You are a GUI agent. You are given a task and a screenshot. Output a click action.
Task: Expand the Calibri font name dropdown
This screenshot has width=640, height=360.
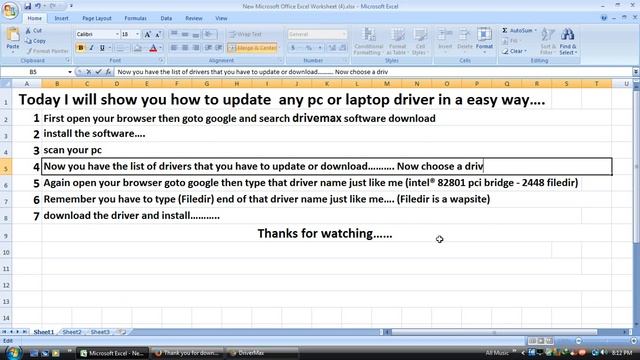[x=117, y=34]
